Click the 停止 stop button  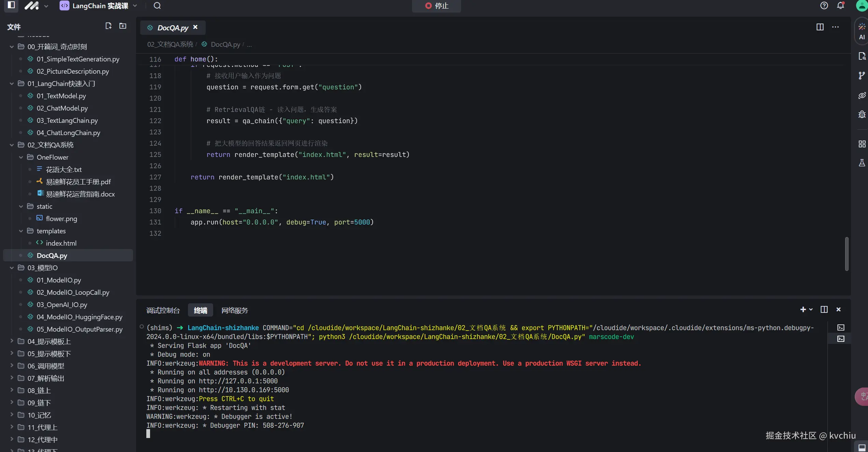[x=437, y=6]
